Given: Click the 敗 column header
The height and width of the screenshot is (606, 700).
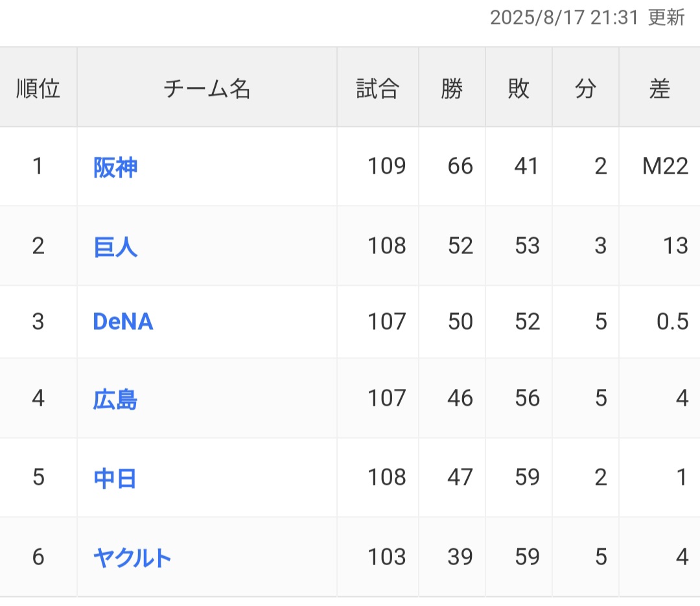Looking at the screenshot, I should point(519,88).
